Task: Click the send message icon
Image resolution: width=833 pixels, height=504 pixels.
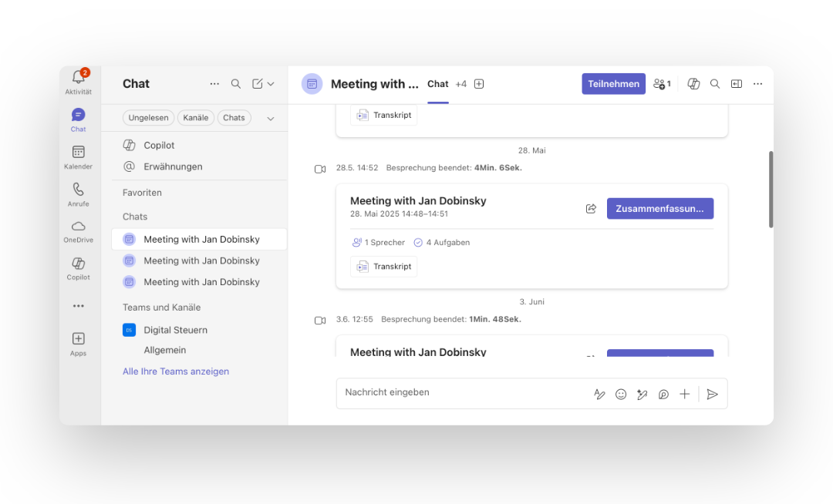Action: [x=712, y=394]
